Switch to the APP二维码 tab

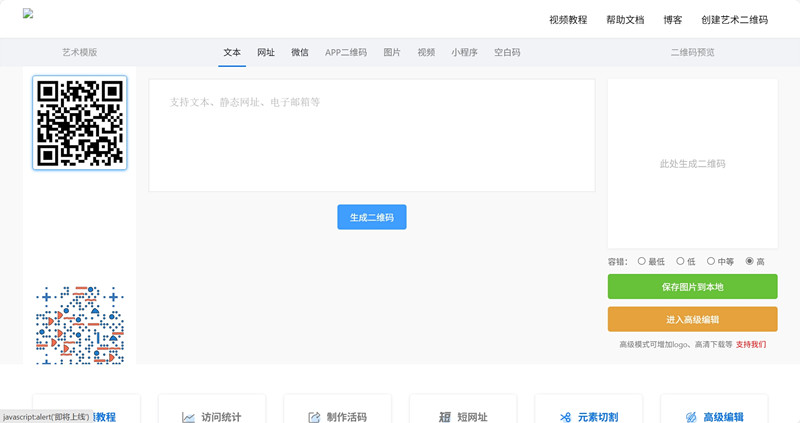click(x=346, y=52)
